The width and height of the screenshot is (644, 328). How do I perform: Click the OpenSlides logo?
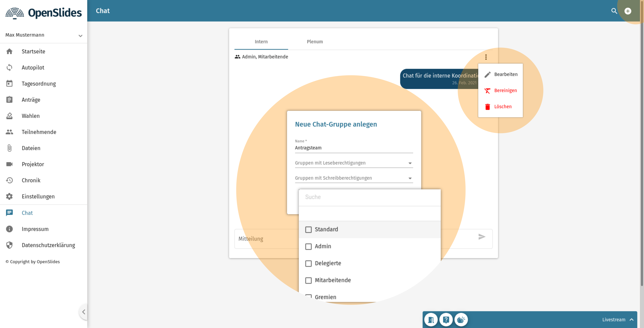click(x=43, y=13)
